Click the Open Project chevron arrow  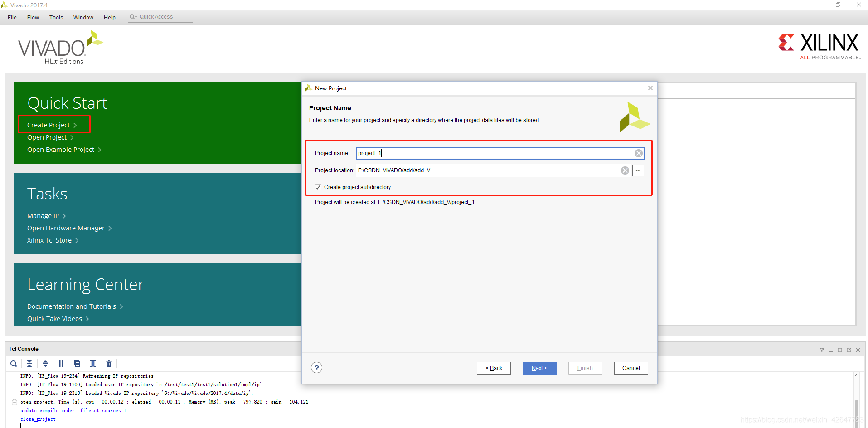coord(72,138)
